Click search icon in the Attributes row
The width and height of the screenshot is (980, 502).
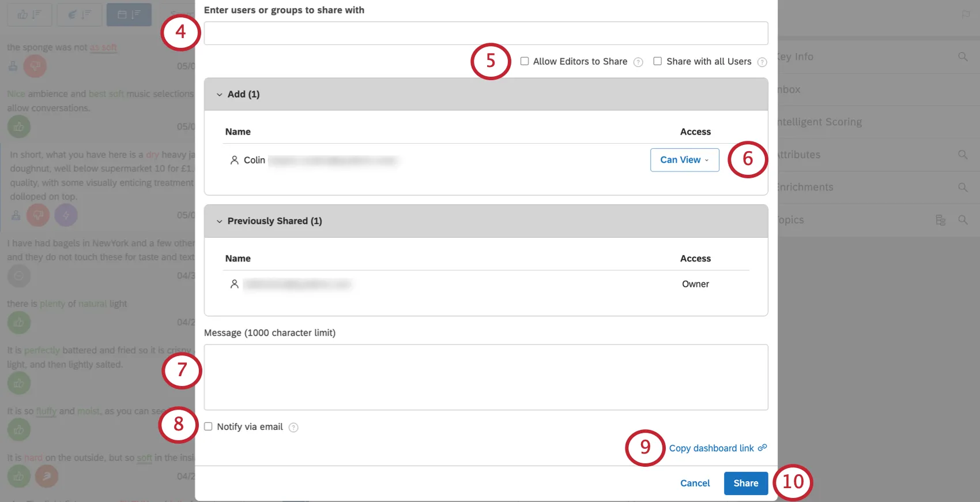(963, 155)
